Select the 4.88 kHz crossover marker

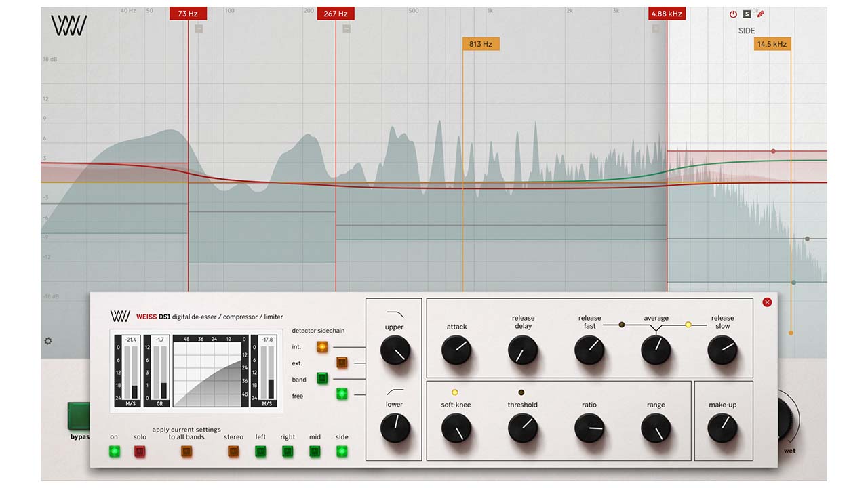667,14
